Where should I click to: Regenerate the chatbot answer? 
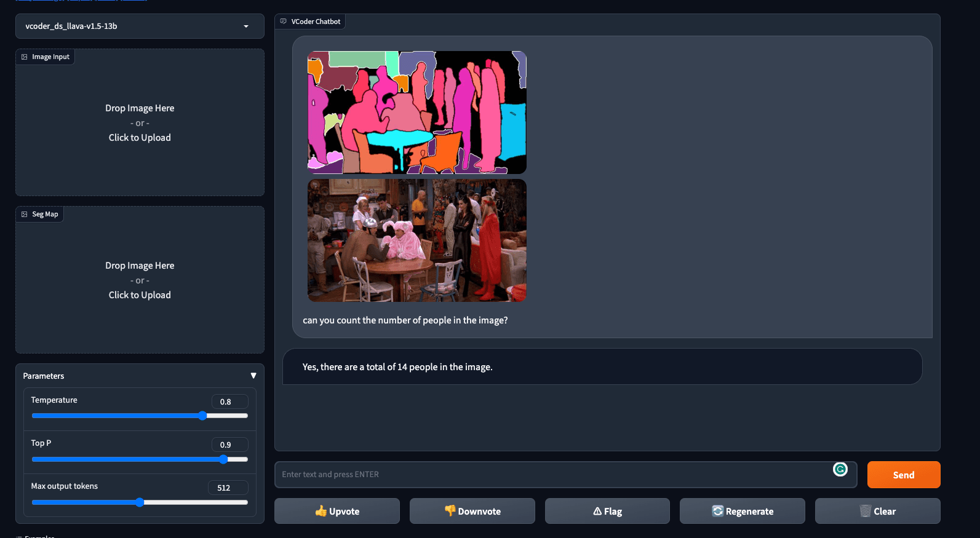point(743,511)
